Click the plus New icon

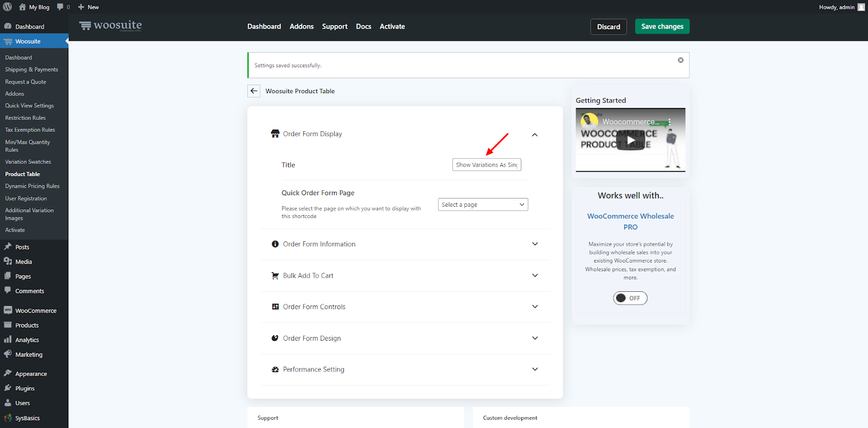pos(81,7)
